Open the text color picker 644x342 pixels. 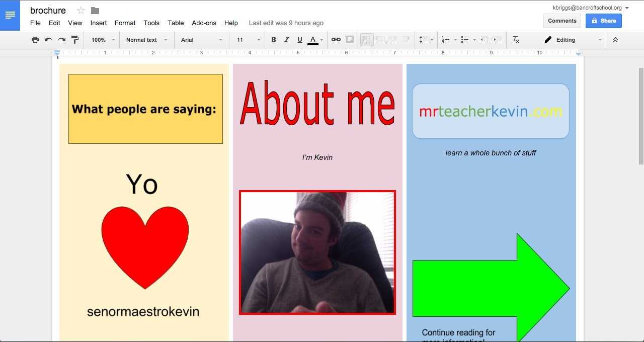click(x=313, y=40)
